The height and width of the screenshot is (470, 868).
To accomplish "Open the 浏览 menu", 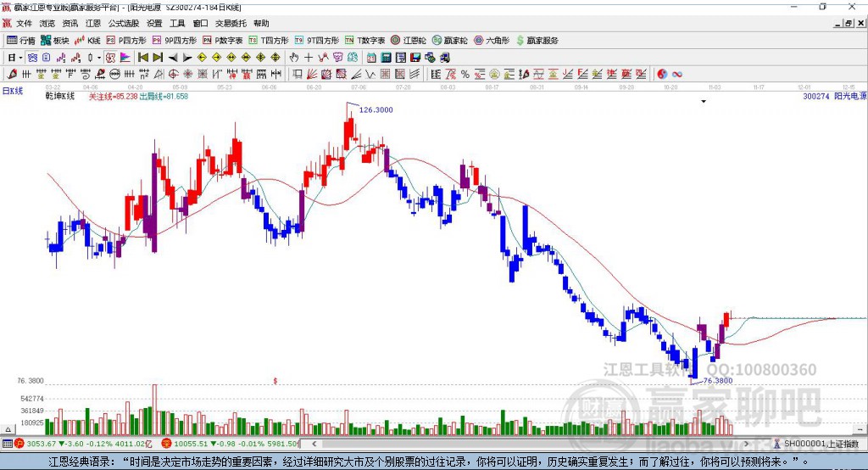I will (47, 23).
